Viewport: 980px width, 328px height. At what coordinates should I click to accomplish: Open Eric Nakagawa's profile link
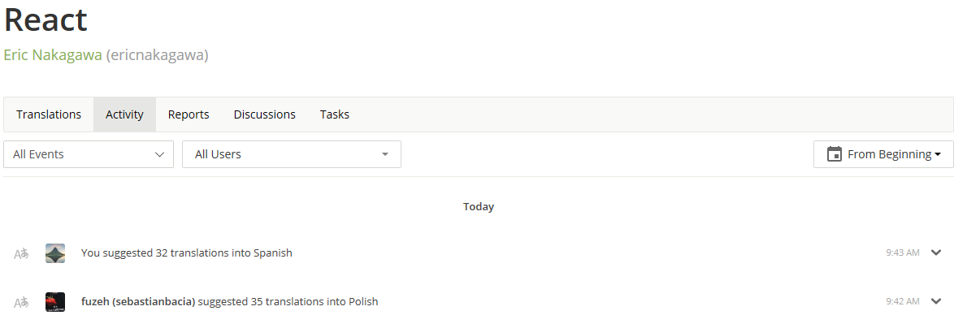click(x=53, y=55)
